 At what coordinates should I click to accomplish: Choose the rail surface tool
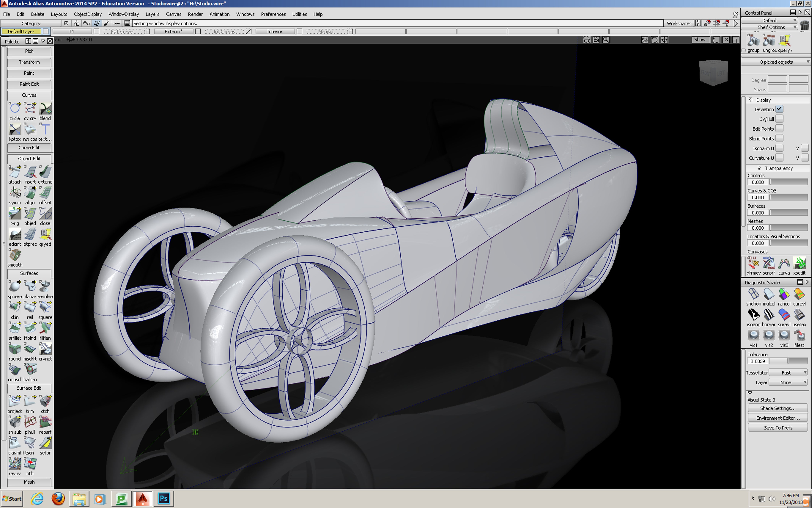point(30,307)
